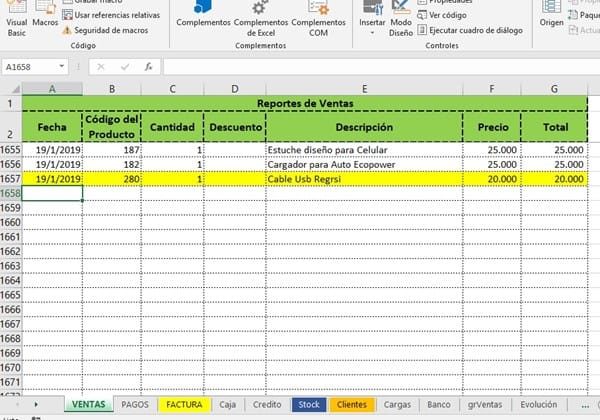Open the Visual Basic editor
This screenshot has width=600, height=420.
[16, 18]
